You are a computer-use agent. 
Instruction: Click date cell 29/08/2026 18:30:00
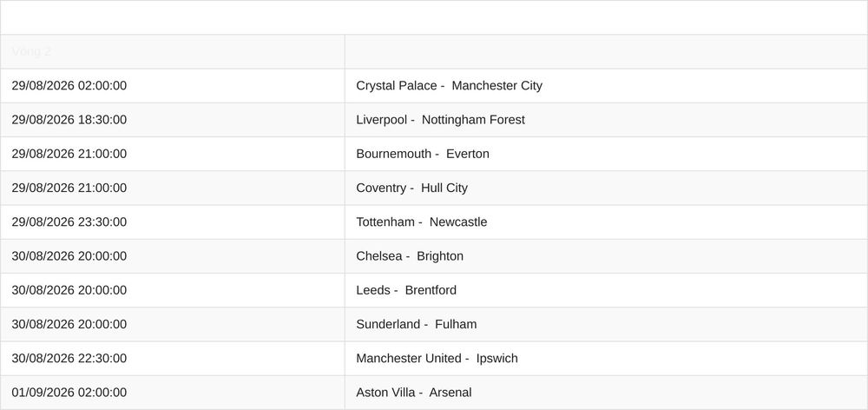point(69,120)
